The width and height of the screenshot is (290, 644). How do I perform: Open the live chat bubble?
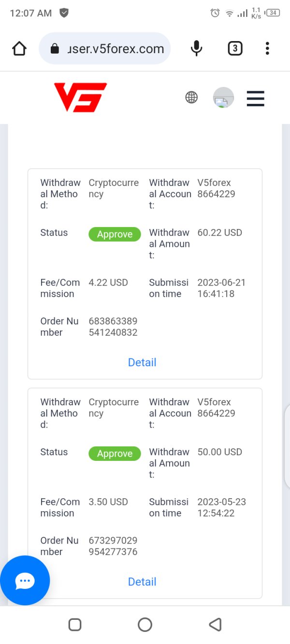[25, 581]
